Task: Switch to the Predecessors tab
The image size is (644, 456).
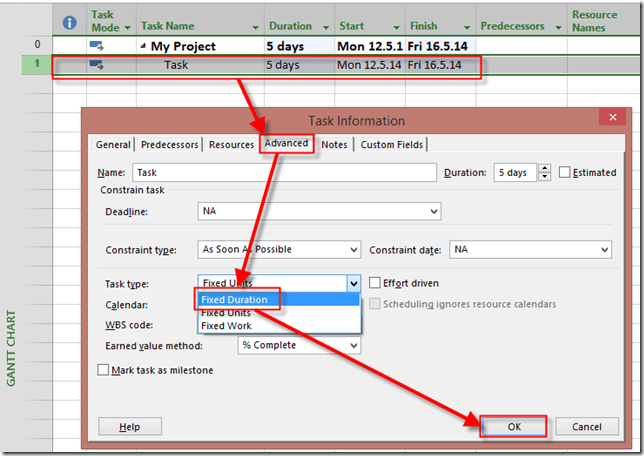Action: coord(170,145)
